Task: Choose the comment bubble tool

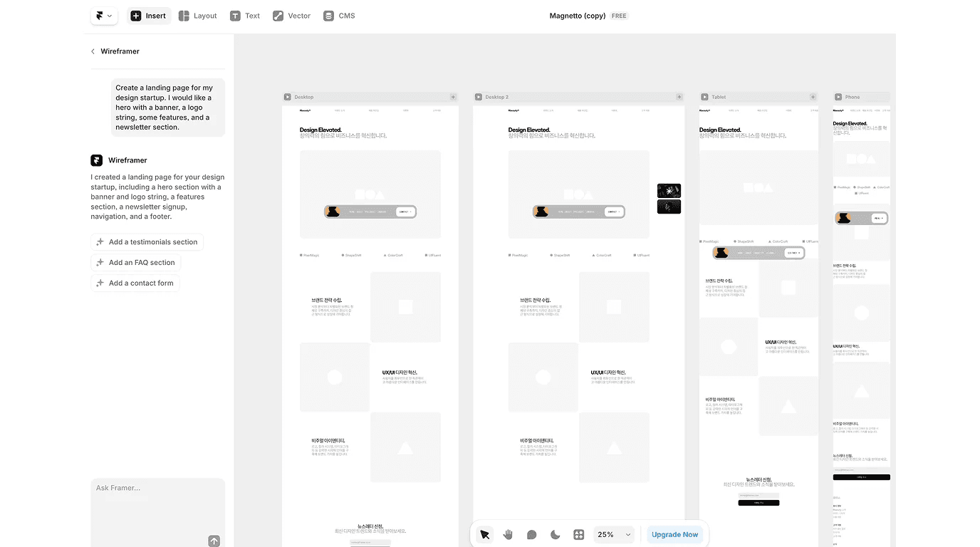Action: [x=531, y=534]
